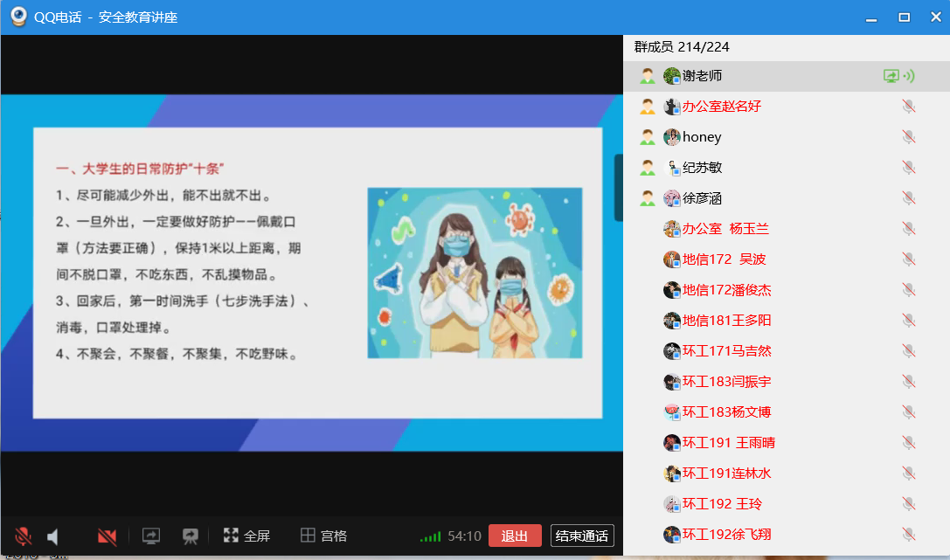Select member 纪苏敏 in the list
Viewport: 950px width, 560px height.
pyautogui.click(x=702, y=168)
